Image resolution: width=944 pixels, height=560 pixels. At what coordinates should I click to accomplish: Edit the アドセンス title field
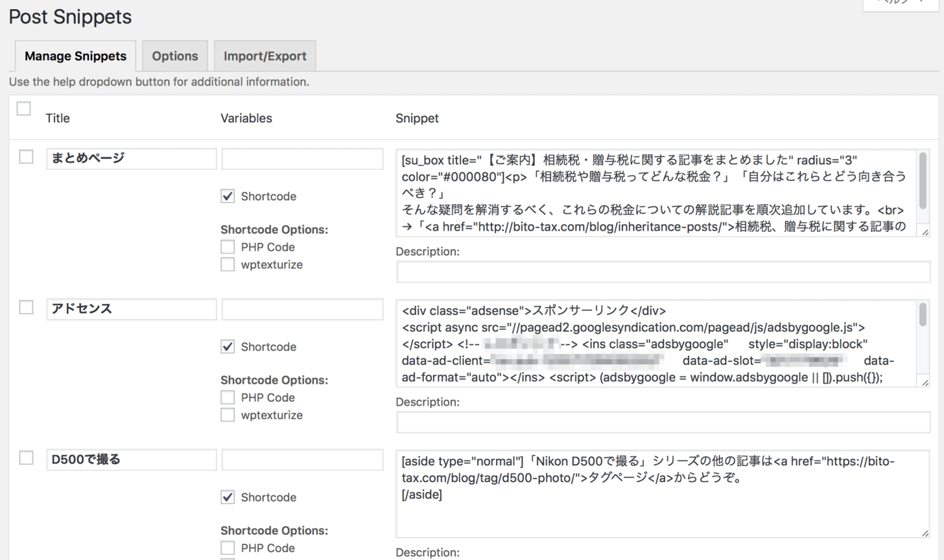pos(132,309)
